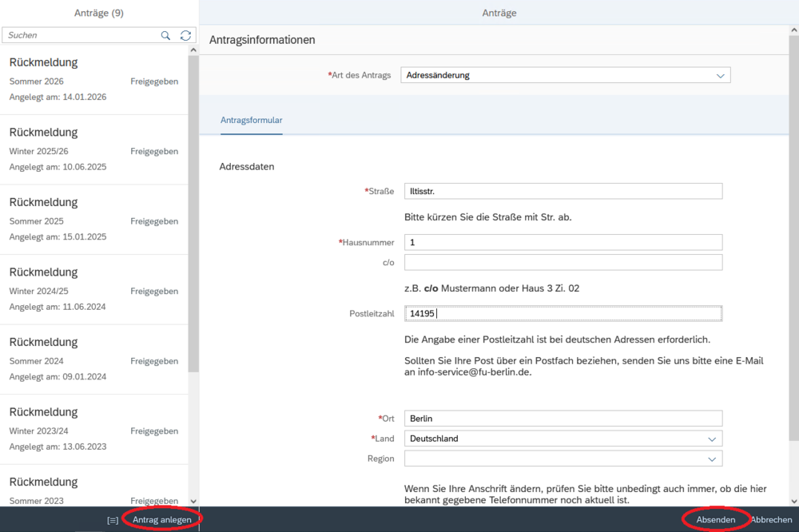The height and width of the screenshot is (532, 799).
Task: Select the Rückmeldung Sommer 2026 entry
Action: pos(93,80)
